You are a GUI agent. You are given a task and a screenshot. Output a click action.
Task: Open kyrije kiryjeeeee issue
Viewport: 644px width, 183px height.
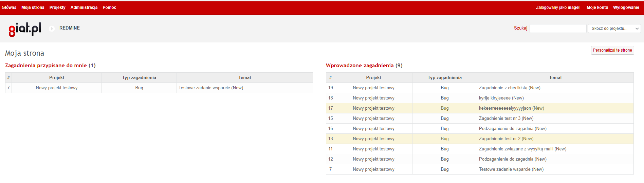point(495,98)
